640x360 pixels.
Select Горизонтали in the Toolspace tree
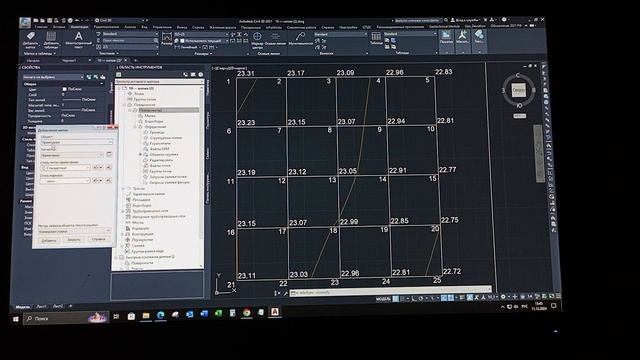pos(160,144)
